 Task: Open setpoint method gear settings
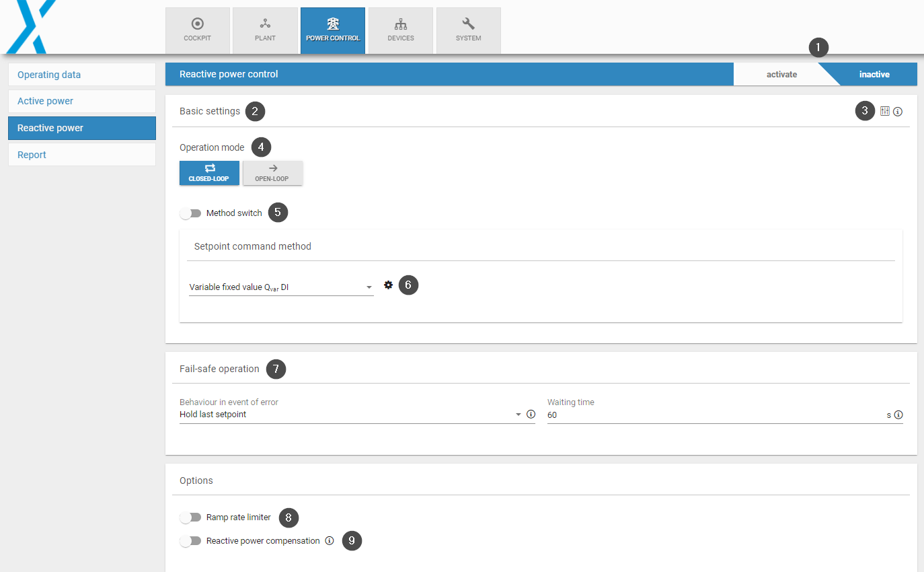tap(388, 285)
